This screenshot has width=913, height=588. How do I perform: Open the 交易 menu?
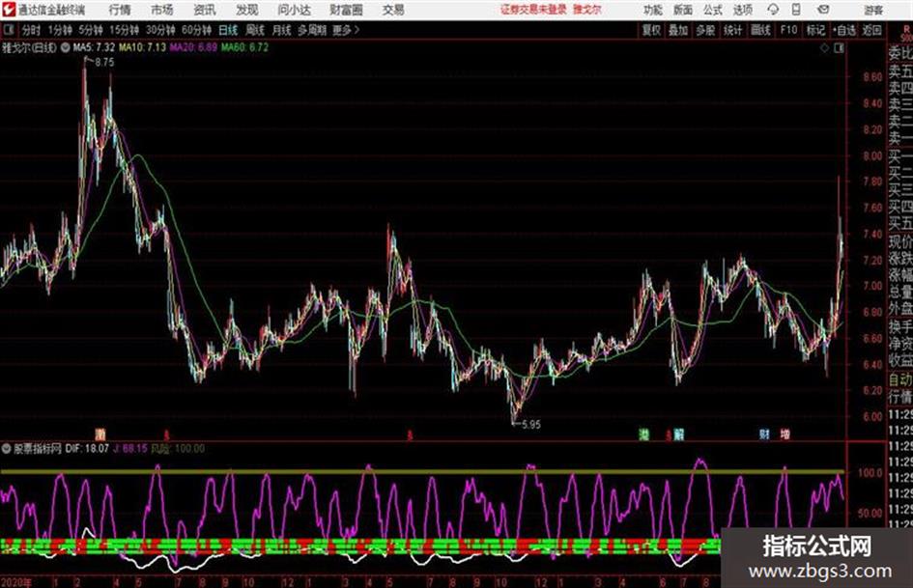pyautogui.click(x=393, y=10)
